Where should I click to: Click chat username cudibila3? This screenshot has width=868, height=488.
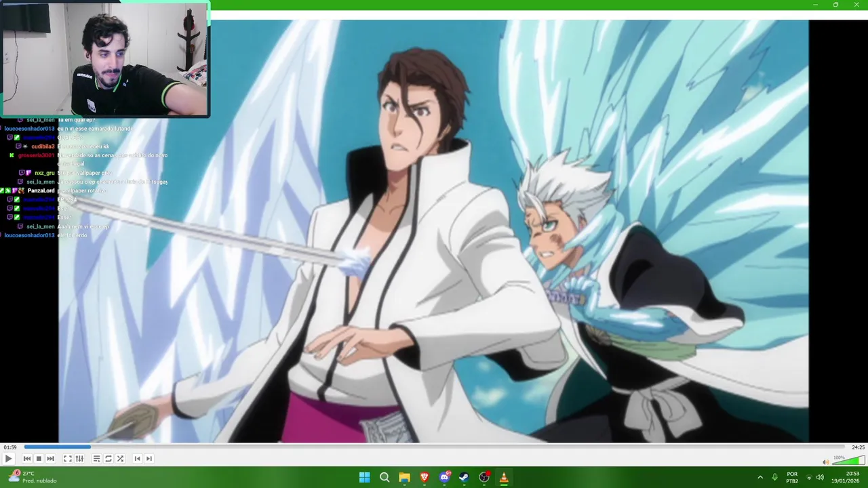pyautogui.click(x=43, y=146)
